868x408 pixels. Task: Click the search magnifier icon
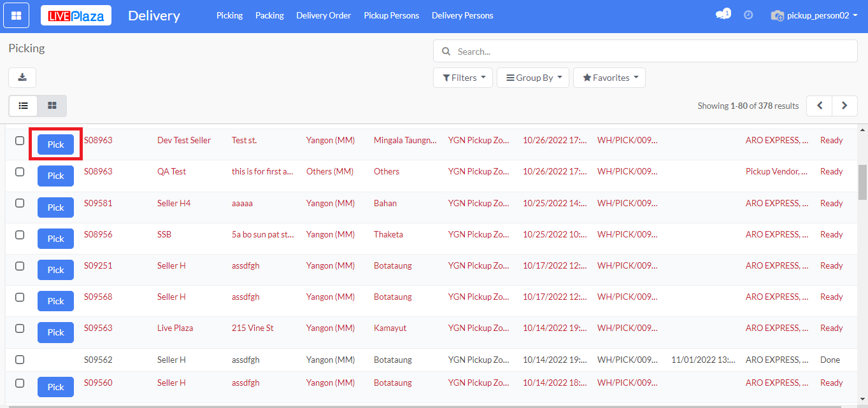click(x=446, y=52)
